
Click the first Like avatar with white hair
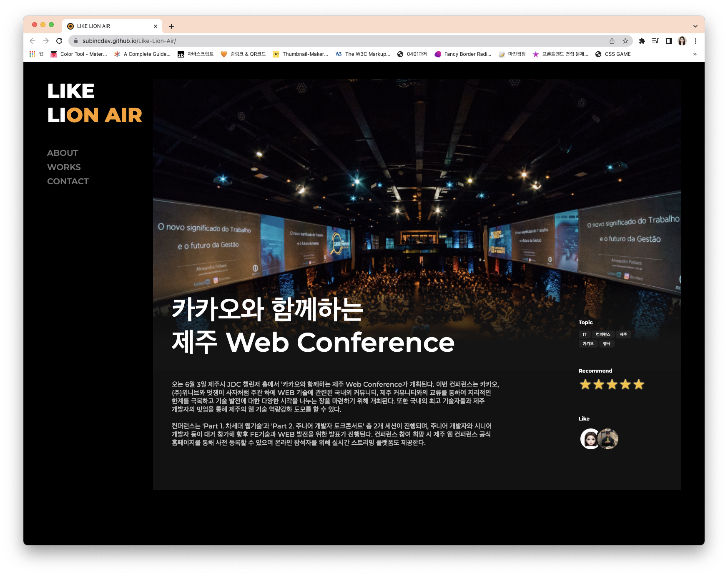[x=589, y=439]
